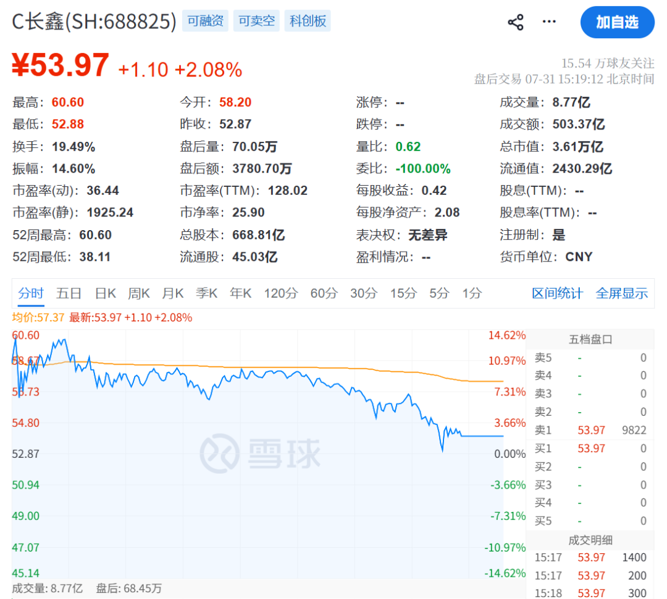The width and height of the screenshot is (667, 599).
Task: Click the current price ¥53.97
Action: (x=60, y=65)
